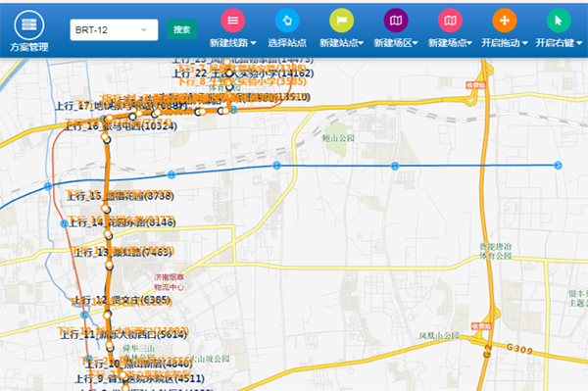Select station label 上行_16 (10324)

click(x=121, y=126)
